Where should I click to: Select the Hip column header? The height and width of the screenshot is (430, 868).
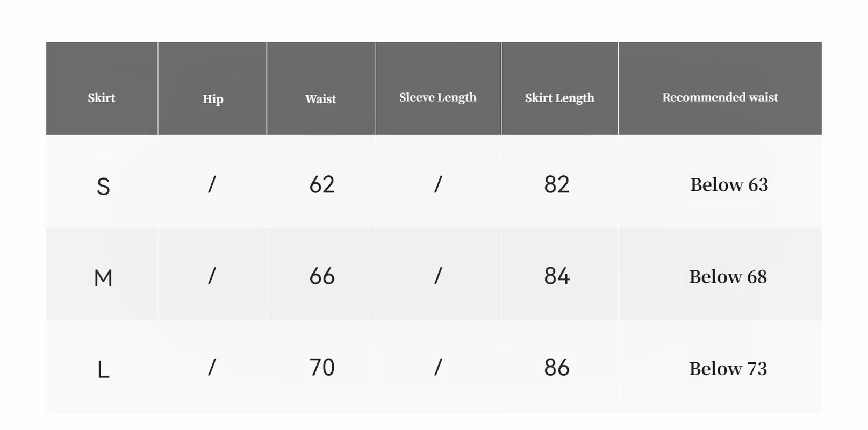click(213, 99)
